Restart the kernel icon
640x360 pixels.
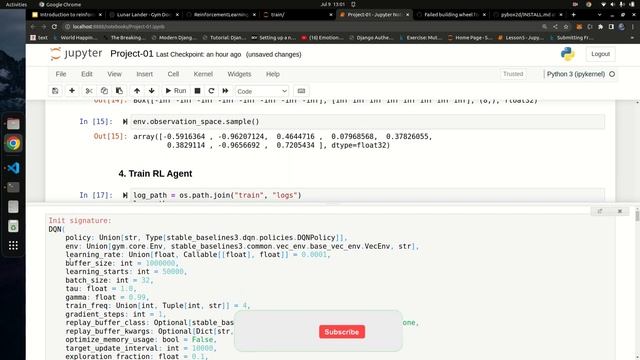[211, 91]
